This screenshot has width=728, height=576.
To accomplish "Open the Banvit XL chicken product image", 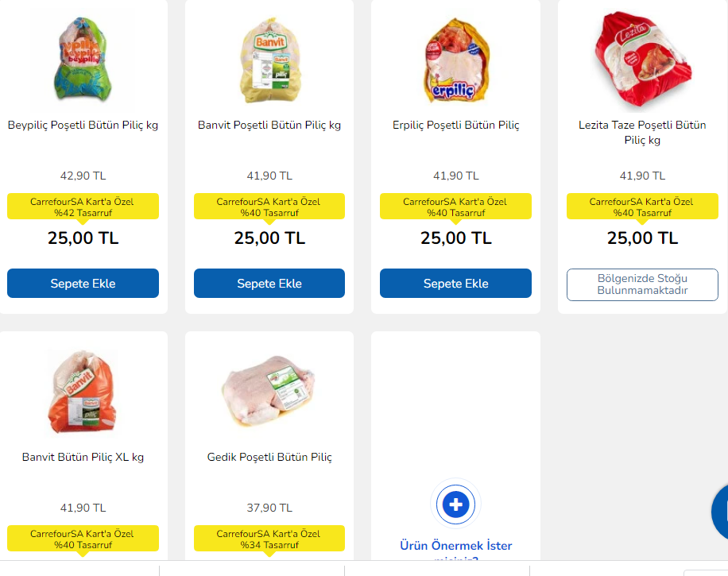I will [x=83, y=392].
